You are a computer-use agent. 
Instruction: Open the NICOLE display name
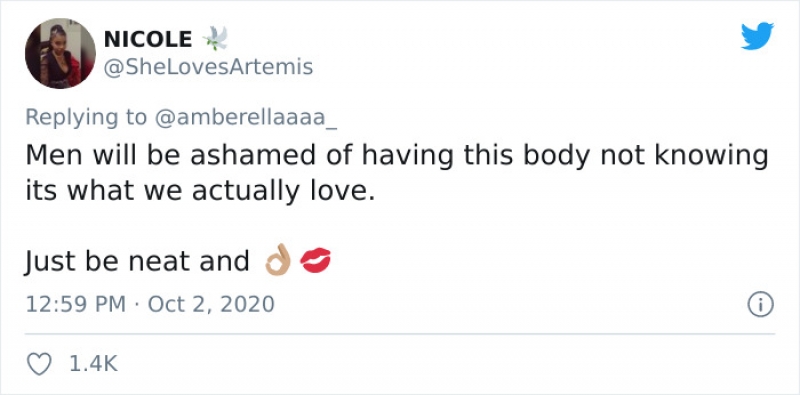tap(148, 39)
